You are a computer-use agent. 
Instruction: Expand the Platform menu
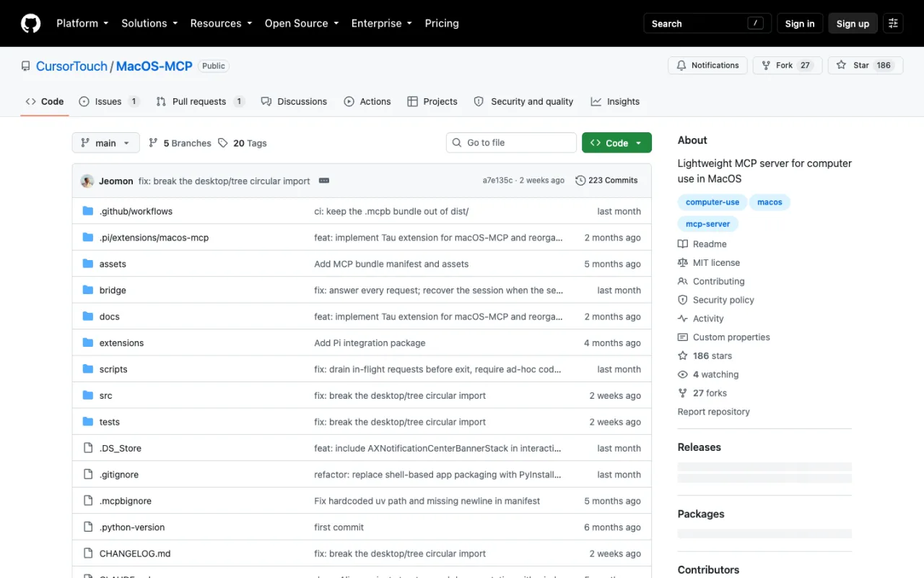[x=82, y=23]
